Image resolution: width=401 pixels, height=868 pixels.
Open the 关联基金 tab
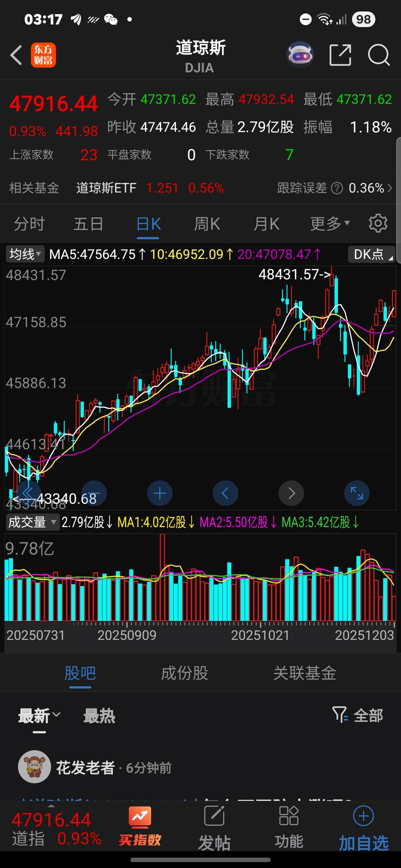305,673
